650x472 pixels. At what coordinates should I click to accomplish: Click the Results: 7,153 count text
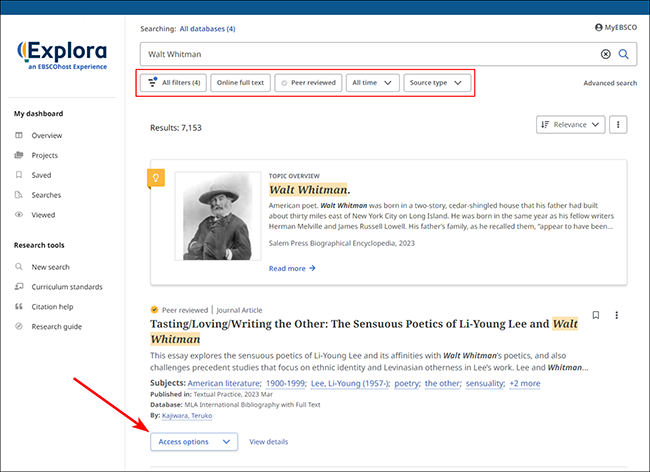click(x=176, y=128)
